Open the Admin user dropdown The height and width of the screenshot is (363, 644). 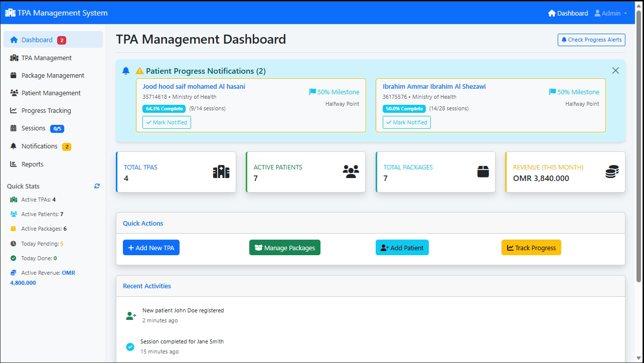(x=610, y=13)
